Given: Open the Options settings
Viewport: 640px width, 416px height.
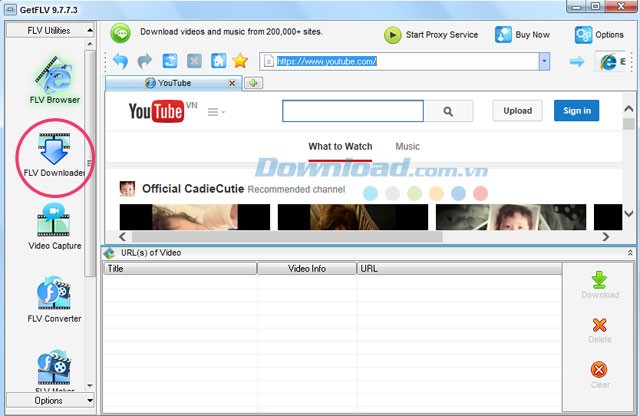Looking at the screenshot, I should pyautogui.click(x=598, y=35).
